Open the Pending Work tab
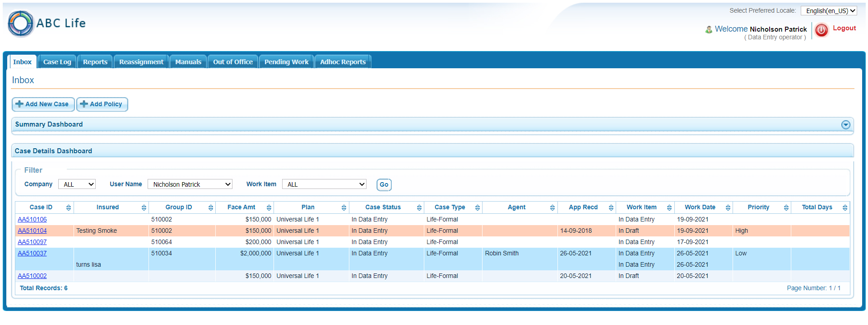 click(286, 62)
